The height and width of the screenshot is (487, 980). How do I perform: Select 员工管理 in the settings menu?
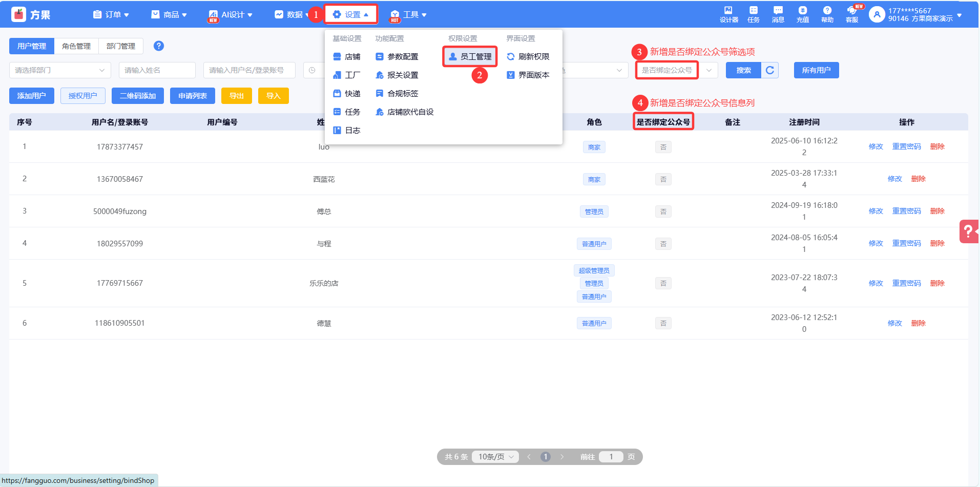pyautogui.click(x=470, y=57)
